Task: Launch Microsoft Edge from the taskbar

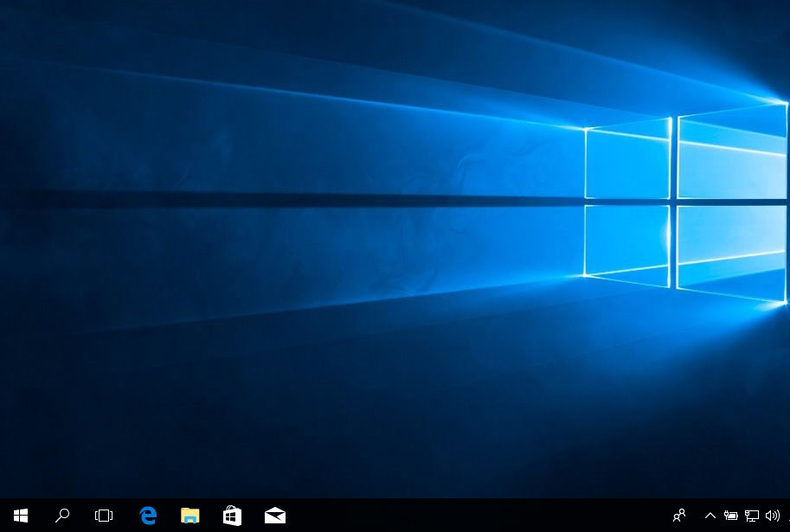Action: pos(148,516)
